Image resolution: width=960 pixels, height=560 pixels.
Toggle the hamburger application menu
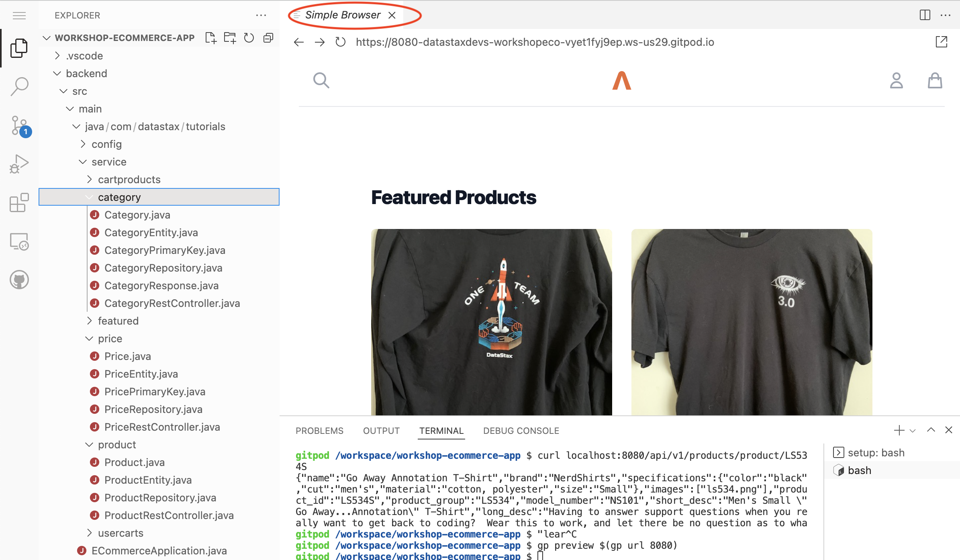(x=19, y=16)
